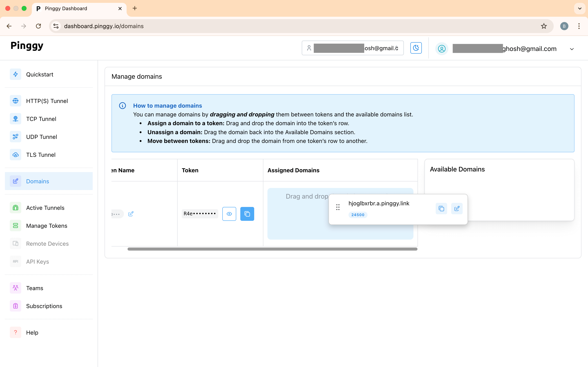The height and width of the screenshot is (367, 588).
Task: Open the HTTP(S) Tunnel section
Action: [x=47, y=101]
